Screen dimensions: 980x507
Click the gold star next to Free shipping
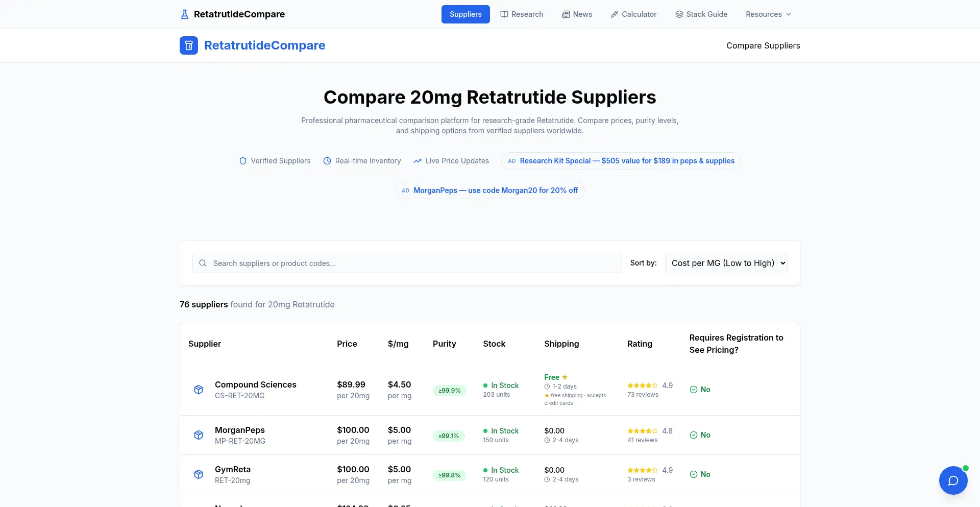click(x=565, y=377)
